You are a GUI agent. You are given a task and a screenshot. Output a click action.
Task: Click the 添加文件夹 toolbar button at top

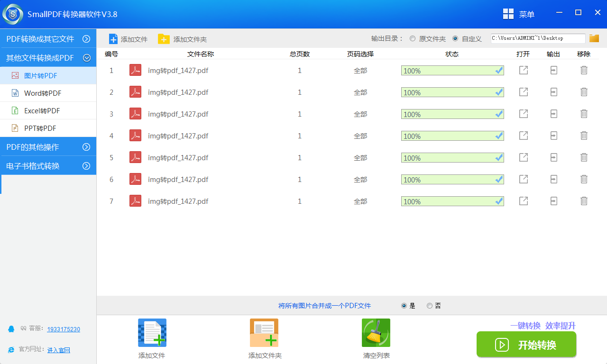[183, 39]
